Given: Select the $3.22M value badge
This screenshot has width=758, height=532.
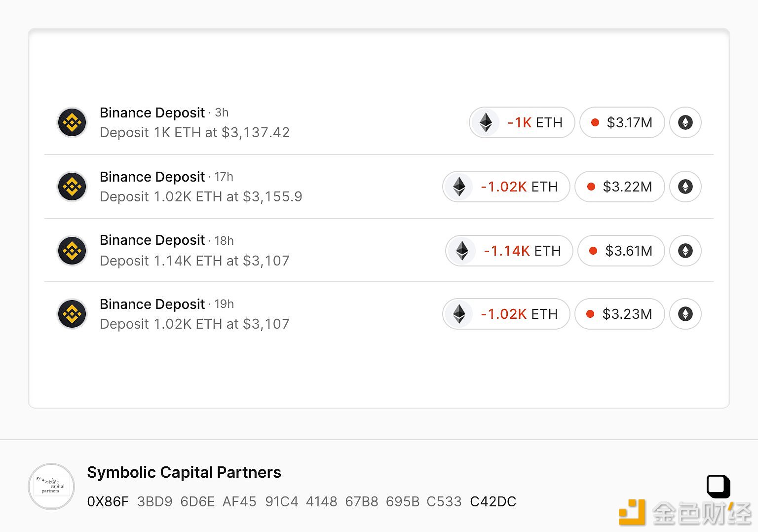Looking at the screenshot, I should click(619, 187).
